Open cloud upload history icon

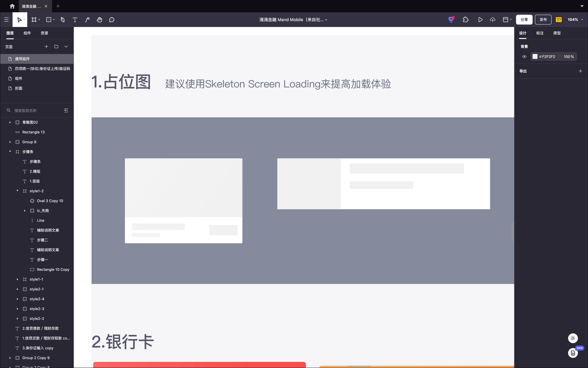[492, 20]
